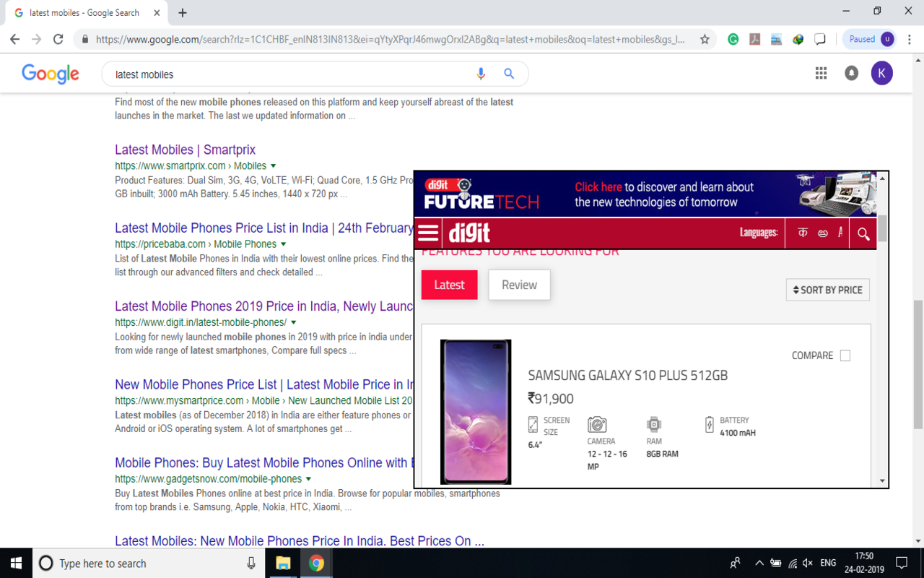Open Latest Mobiles | Smartprix link
Image resolution: width=924 pixels, height=578 pixels.
[x=185, y=150]
